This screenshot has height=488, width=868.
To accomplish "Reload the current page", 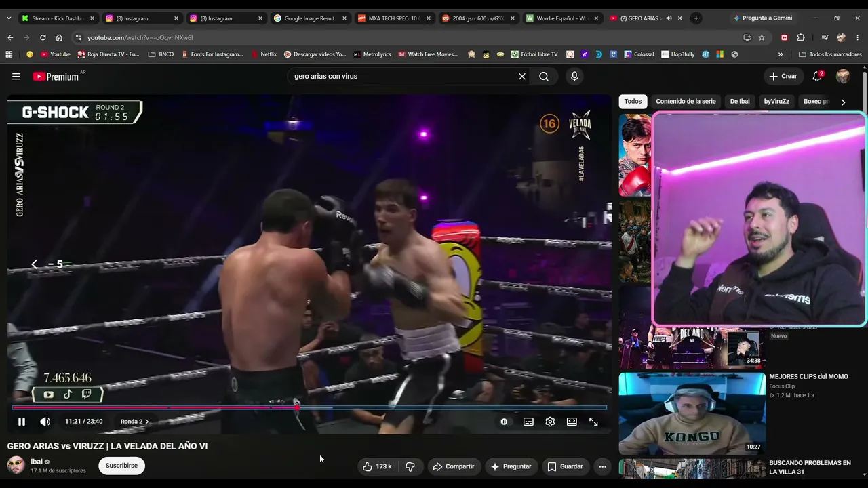I will click(x=43, y=37).
